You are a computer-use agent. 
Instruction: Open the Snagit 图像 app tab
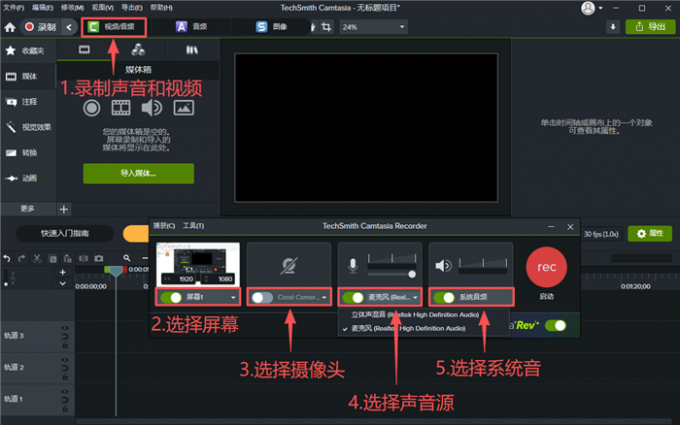[x=271, y=27]
